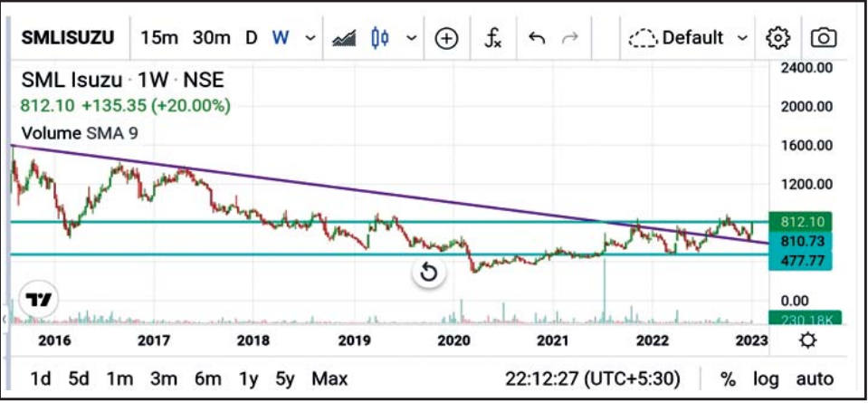This screenshot has height=403, width=868.
Task: Click the 2020 label on time axis
Action: (x=454, y=341)
